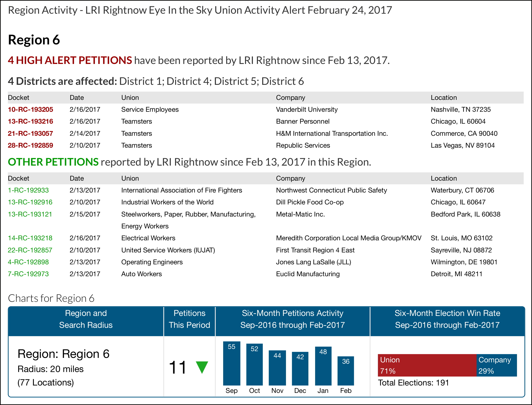Image resolution: width=532 pixels, height=405 pixels.
Task: Click the Sep bar showing 55
Action: pyautogui.click(x=231, y=363)
